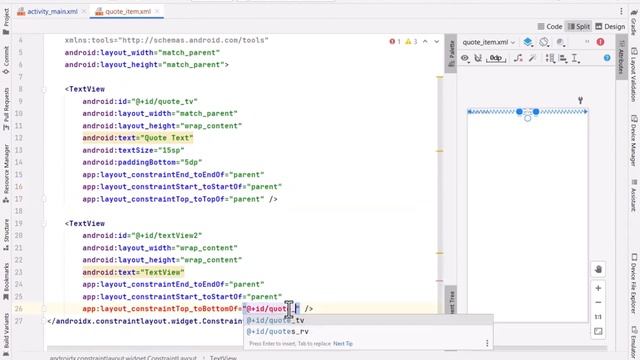The height and width of the screenshot is (360, 640).
Task: Switch editor to Design view
Action: tap(610, 27)
